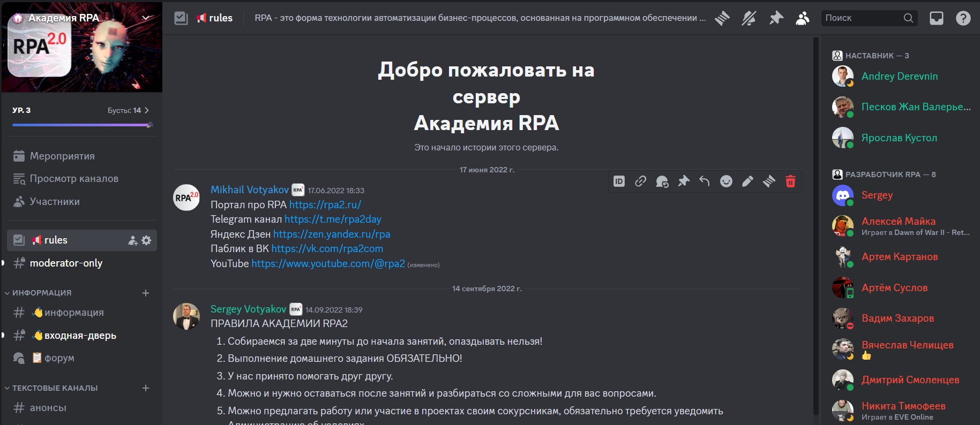Show pinned messages from header

[x=776, y=18]
